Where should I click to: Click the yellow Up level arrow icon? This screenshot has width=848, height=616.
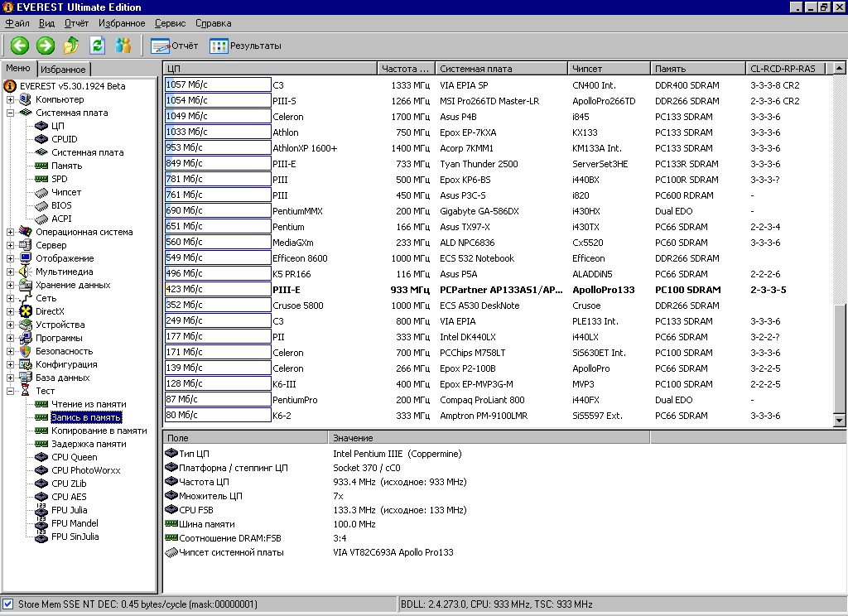[71, 46]
